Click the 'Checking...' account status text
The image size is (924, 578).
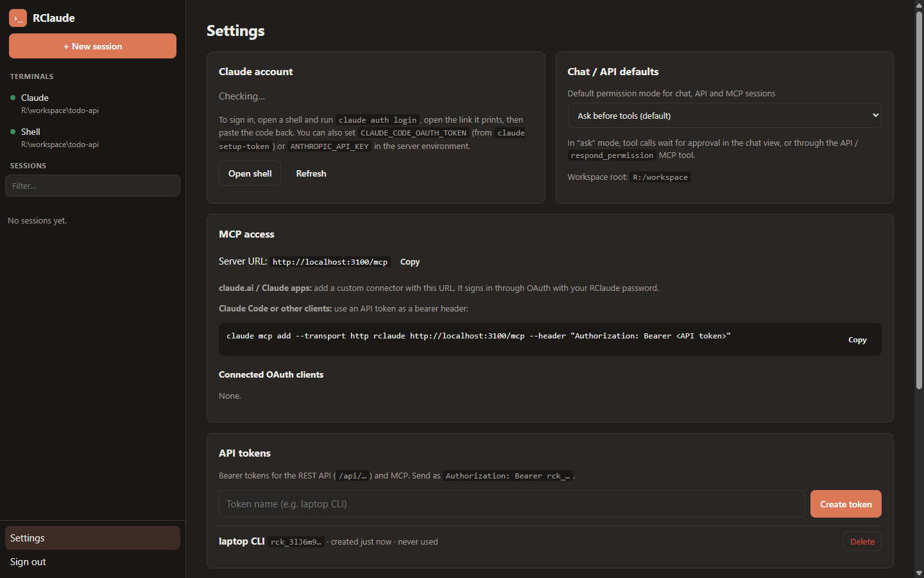[x=242, y=96]
